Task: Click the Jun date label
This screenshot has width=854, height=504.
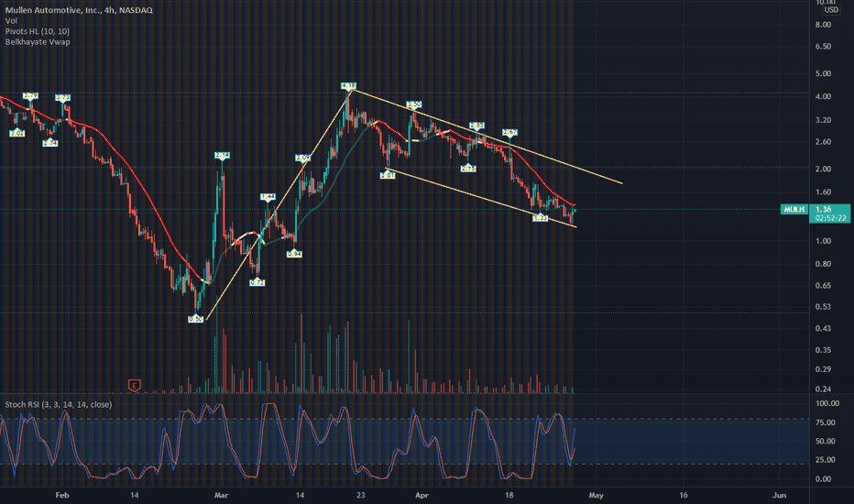Action: click(x=780, y=495)
